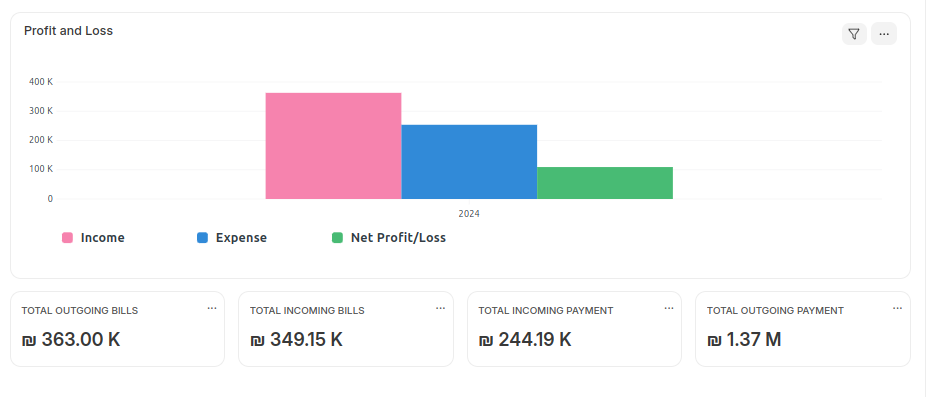The width and height of the screenshot is (926, 397).
Task: Open the Total Outgoing Bills options menu
Action: [x=212, y=308]
